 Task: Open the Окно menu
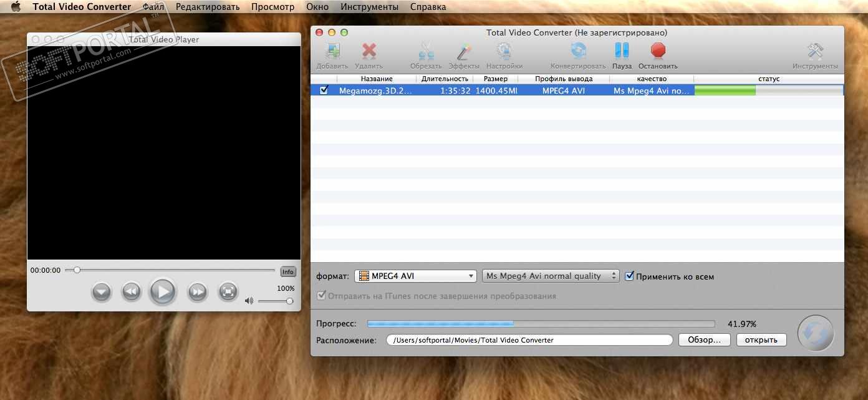click(317, 7)
